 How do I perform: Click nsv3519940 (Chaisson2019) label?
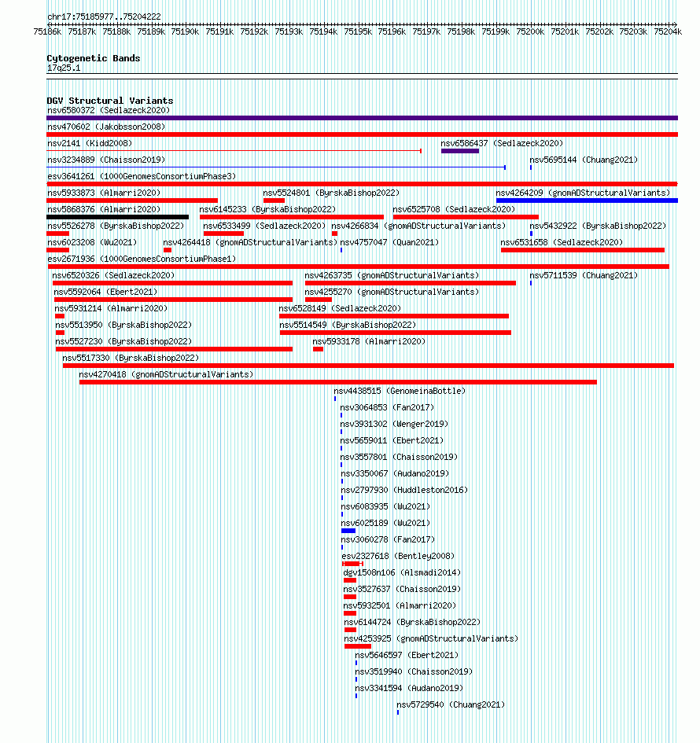[414, 672]
